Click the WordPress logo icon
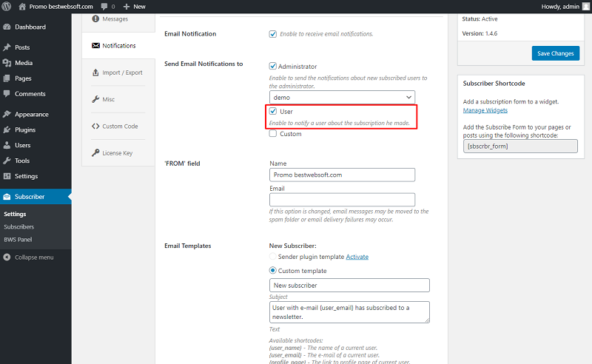Image resolution: width=592 pixels, height=364 pixels. 7,7
